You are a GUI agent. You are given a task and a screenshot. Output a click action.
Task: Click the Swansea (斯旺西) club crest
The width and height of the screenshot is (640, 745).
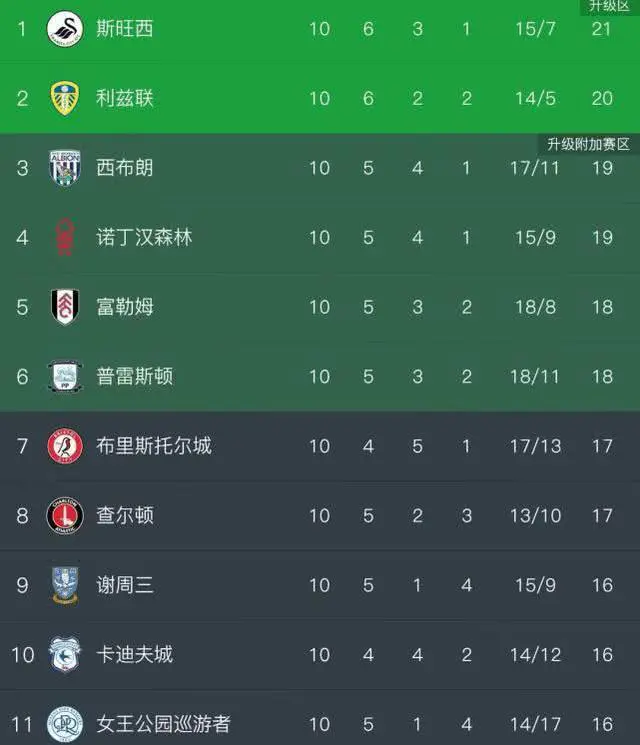pyautogui.click(x=64, y=28)
